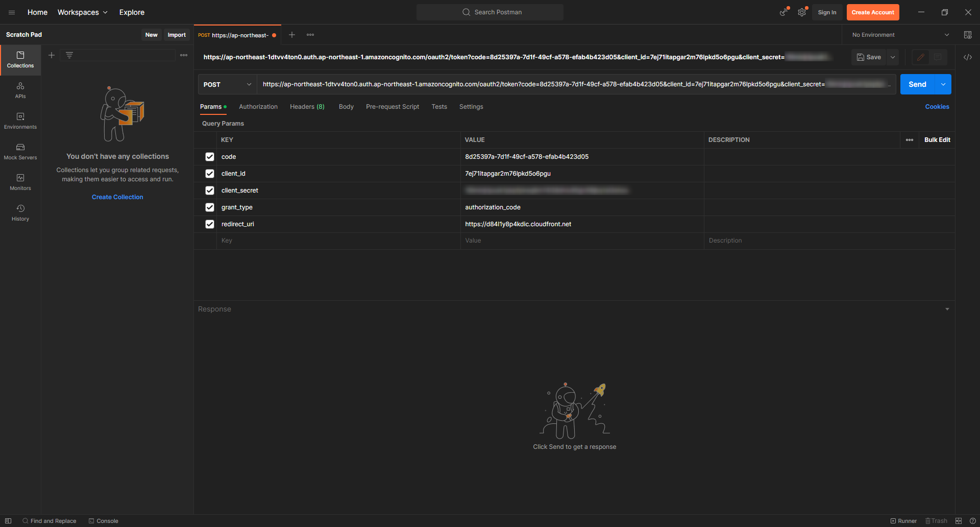The width and height of the screenshot is (980, 527).
Task: Open the Runner in the status bar
Action: click(x=903, y=521)
